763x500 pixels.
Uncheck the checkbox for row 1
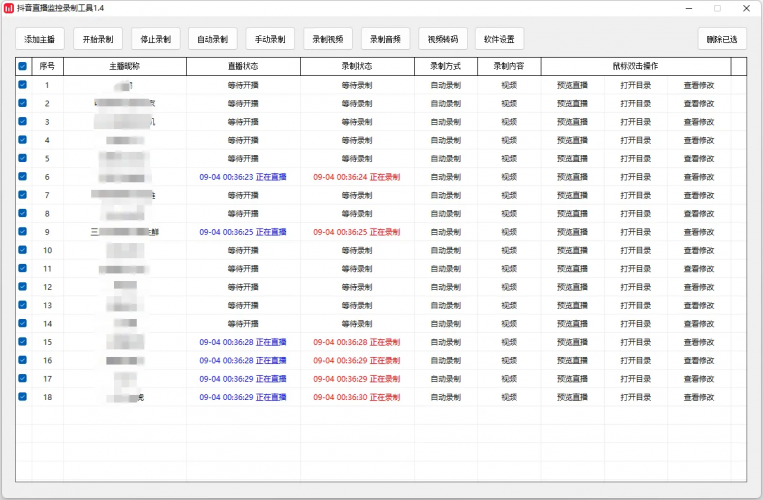[x=22, y=85]
